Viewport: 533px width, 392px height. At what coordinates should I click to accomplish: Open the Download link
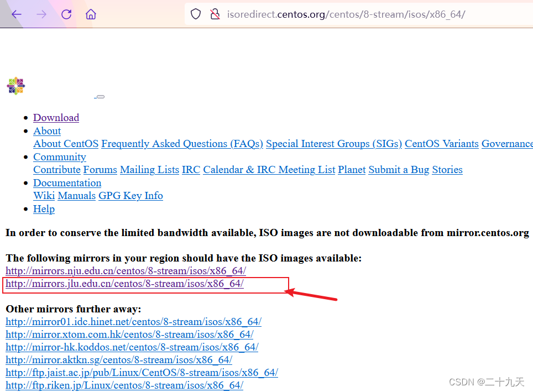click(x=56, y=118)
